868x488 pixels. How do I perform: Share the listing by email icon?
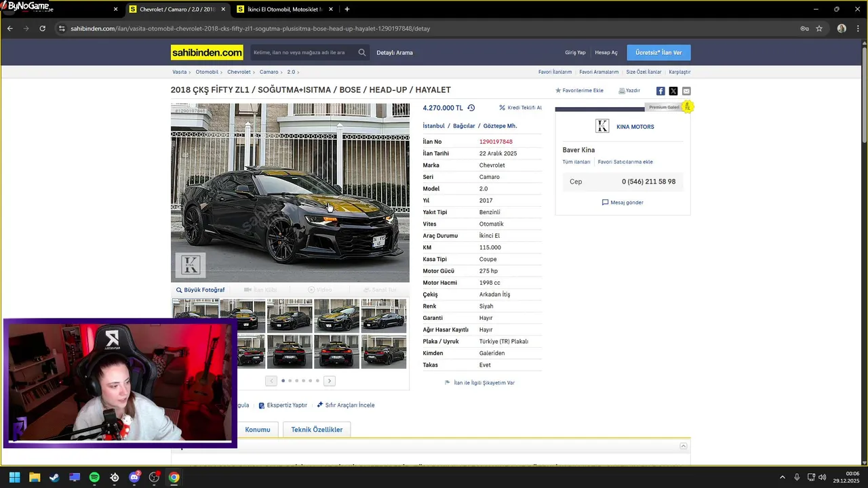pyautogui.click(x=686, y=91)
